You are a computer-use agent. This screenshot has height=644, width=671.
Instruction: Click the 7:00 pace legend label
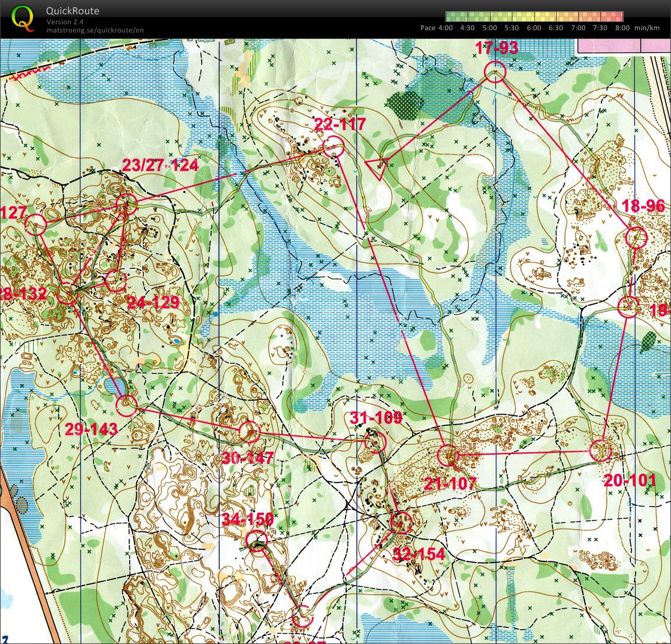[578, 28]
